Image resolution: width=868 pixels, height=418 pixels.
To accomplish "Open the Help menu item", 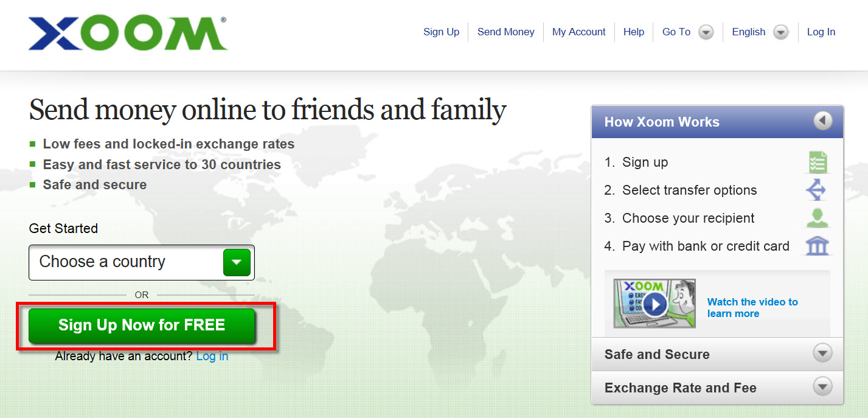I will (x=633, y=32).
